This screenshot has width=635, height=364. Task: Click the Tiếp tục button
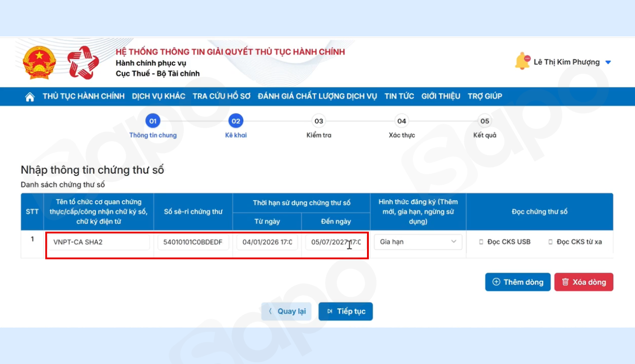click(x=346, y=311)
